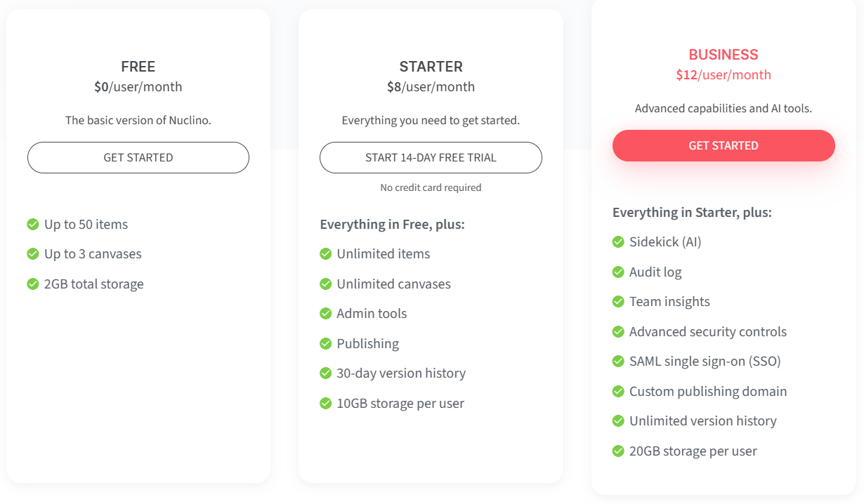Click the checkmark beside Up to 50 items
Viewport: 864px width, 504px height.
pyautogui.click(x=33, y=225)
